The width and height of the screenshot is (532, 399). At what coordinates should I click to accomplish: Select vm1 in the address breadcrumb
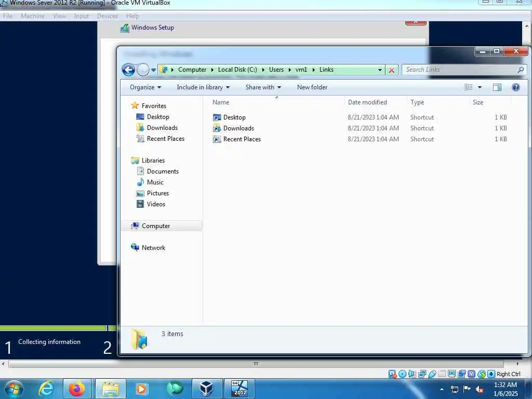[x=301, y=70]
